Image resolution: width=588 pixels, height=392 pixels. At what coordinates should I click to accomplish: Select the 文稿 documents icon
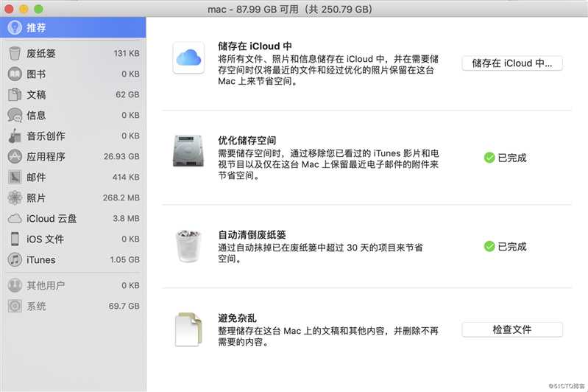[15, 94]
